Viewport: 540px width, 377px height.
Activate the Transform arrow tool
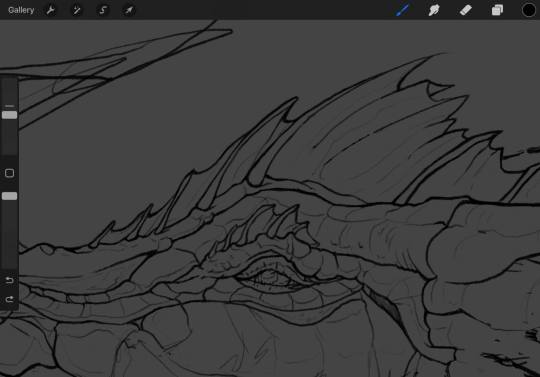129,10
